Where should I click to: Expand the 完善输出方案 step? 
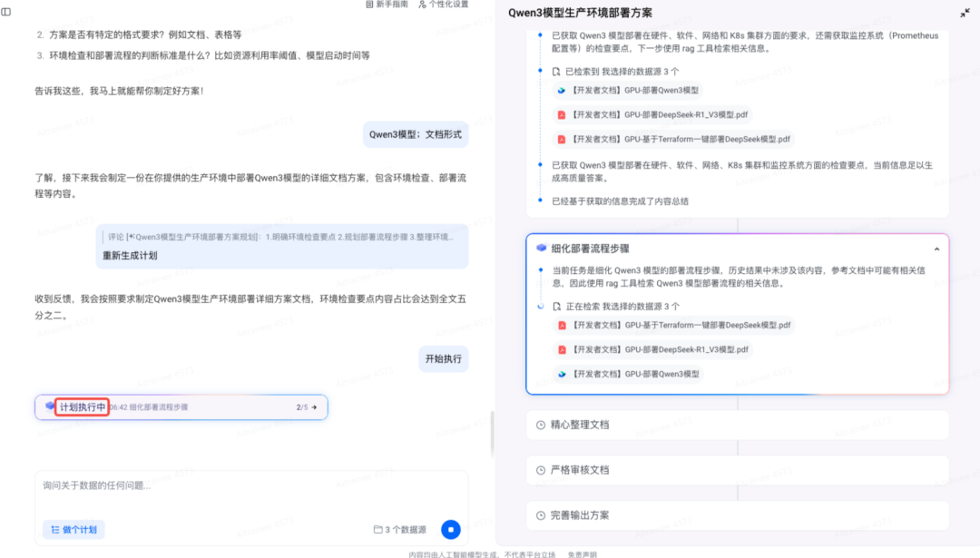pyautogui.click(x=738, y=515)
